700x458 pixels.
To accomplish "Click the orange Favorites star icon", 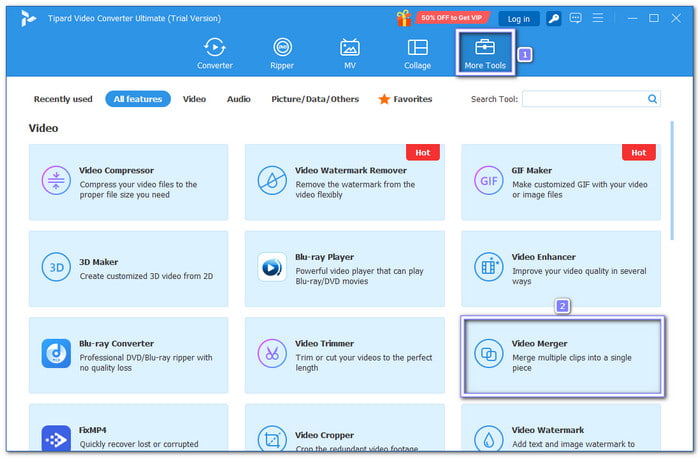I will tap(384, 99).
